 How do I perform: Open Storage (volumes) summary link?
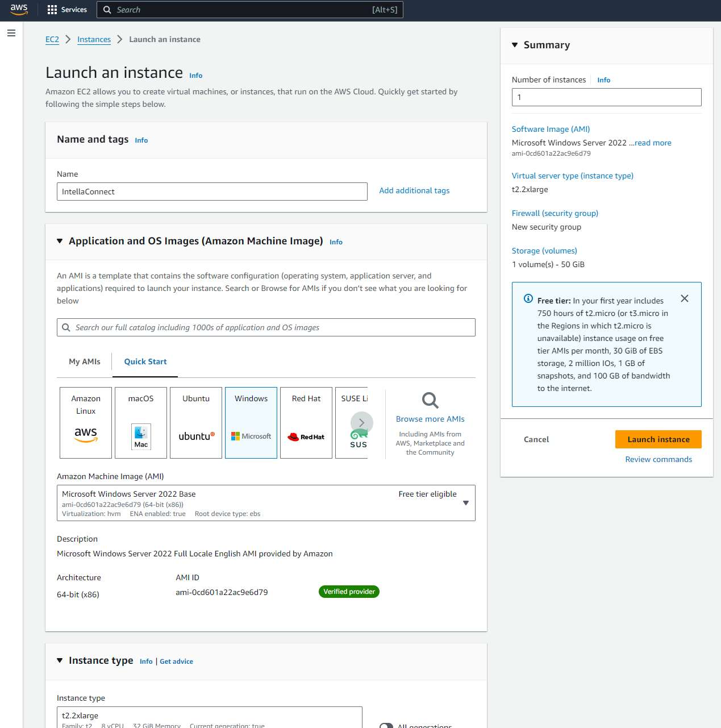[544, 251]
